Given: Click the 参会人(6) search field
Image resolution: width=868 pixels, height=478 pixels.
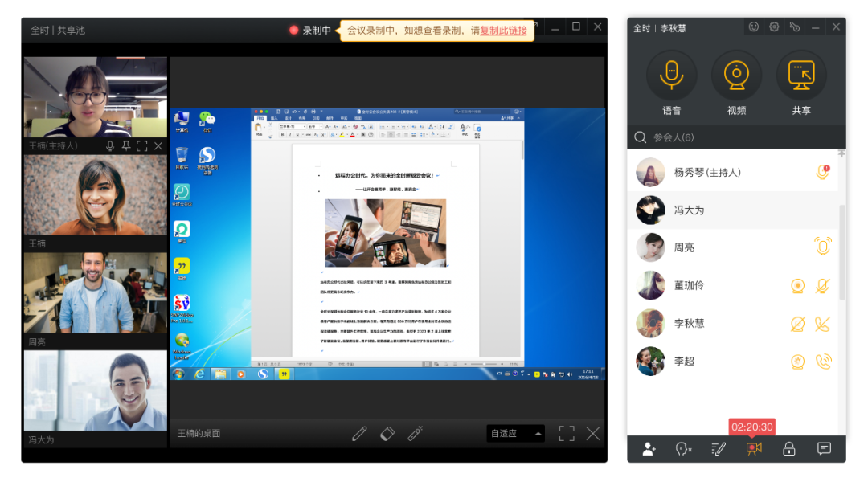Looking at the screenshot, I should point(736,137).
